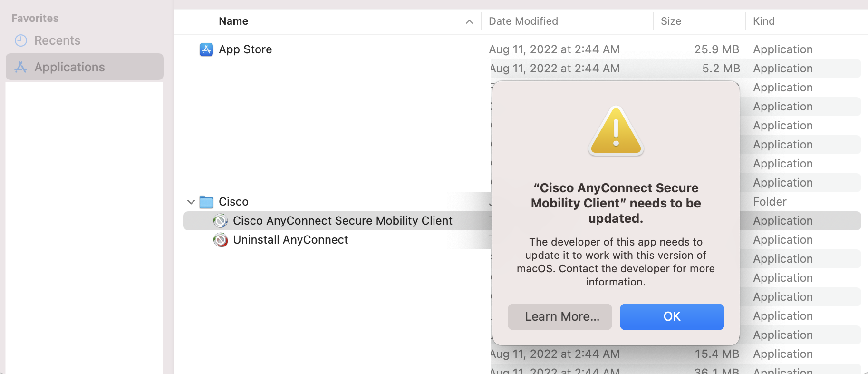This screenshot has height=374, width=868.
Task: Switch to Applications in the sidebar
Action: (x=69, y=67)
